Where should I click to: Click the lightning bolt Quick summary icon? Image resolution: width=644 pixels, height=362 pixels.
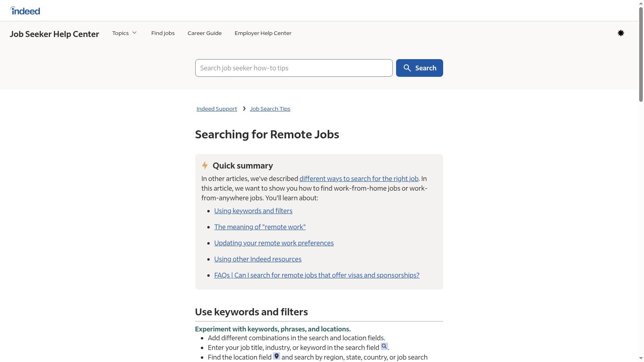[205, 165]
